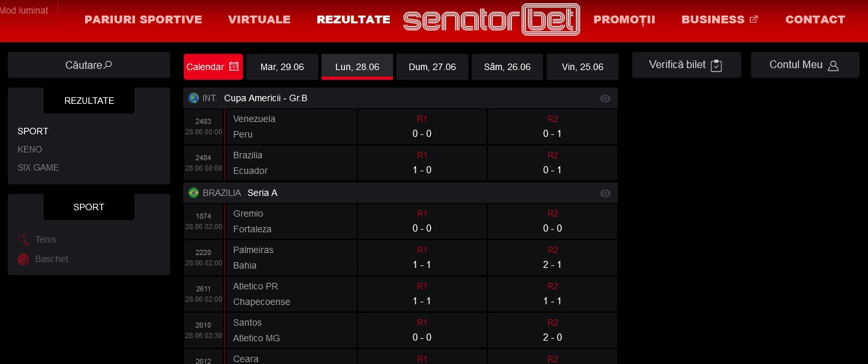The width and height of the screenshot is (868, 364).
Task: Collapse the Cupa Americii - Gr.B header
Action: coord(400,98)
